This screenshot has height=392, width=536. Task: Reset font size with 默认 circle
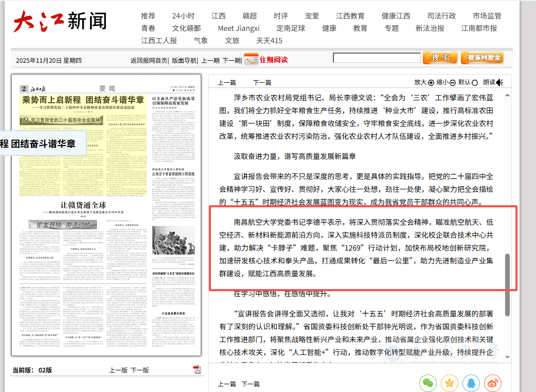pyautogui.click(x=475, y=82)
